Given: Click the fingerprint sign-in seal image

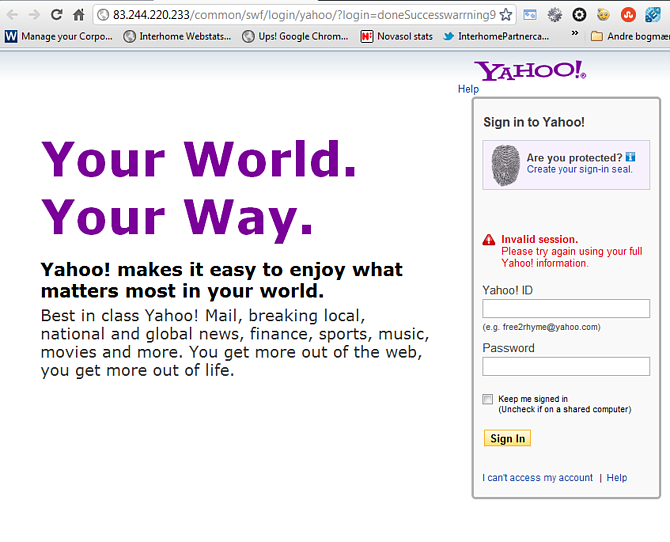Looking at the screenshot, I should click(505, 165).
